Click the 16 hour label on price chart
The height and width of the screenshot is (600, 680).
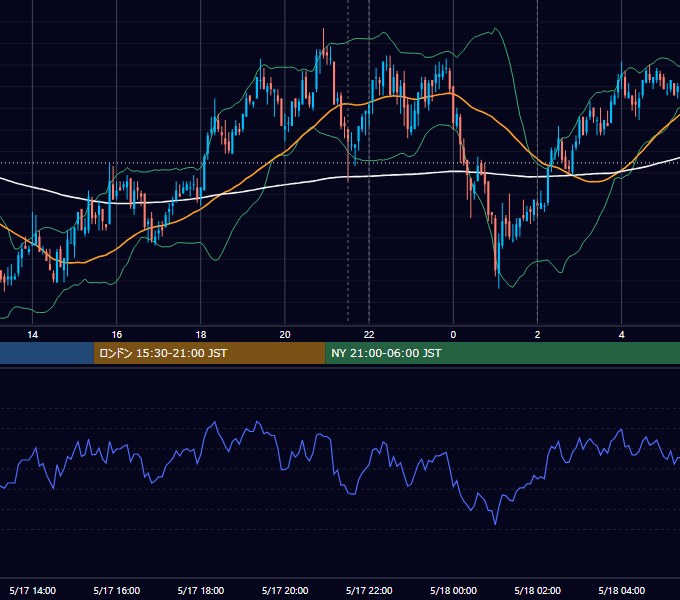117,334
